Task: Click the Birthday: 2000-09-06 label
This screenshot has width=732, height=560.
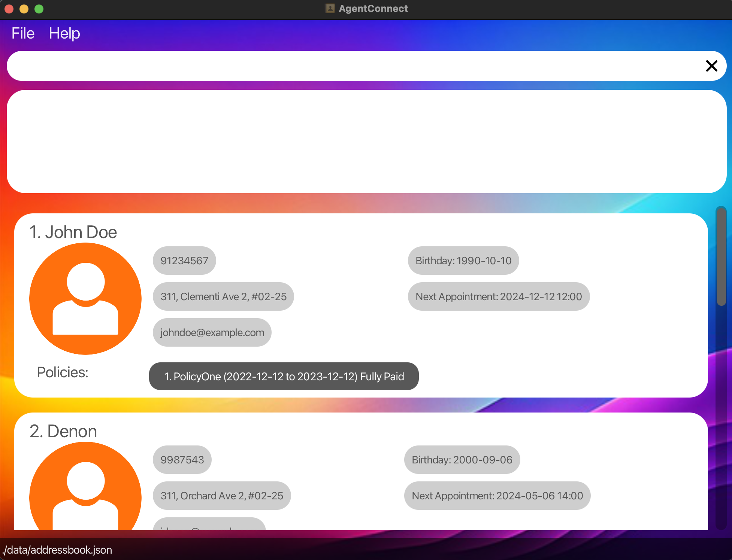Action: pos(462,460)
